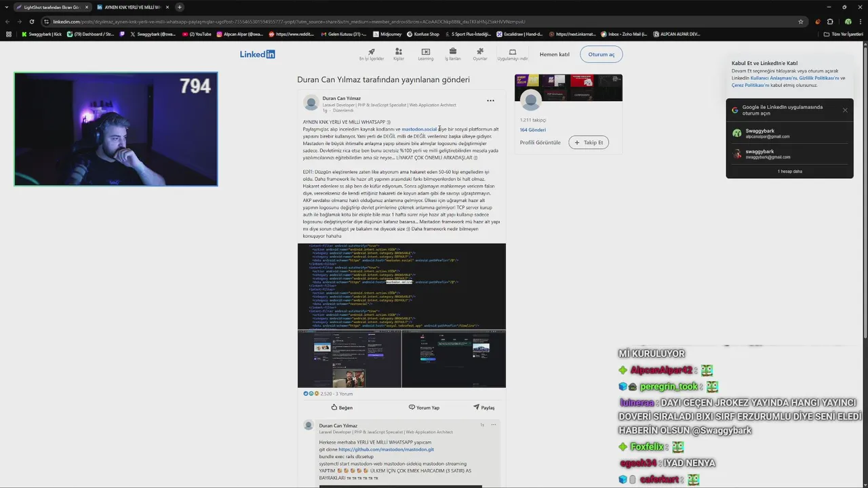This screenshot has width=868, height=488.
Task: Open the Konfuse Shop bookmark
Action: coord(422,34)
